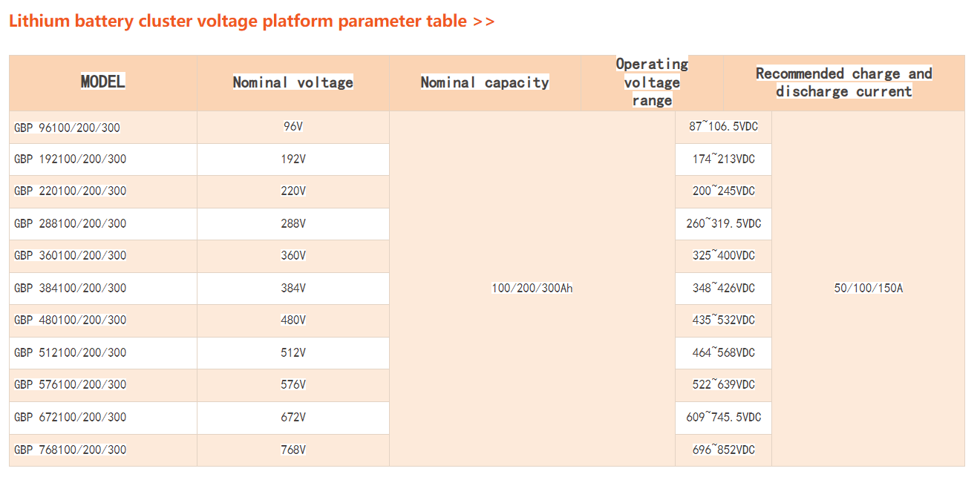Click the 480V nominal voltage cell
The height and width of the screenshot is (477, 980).
click(293, 320)
